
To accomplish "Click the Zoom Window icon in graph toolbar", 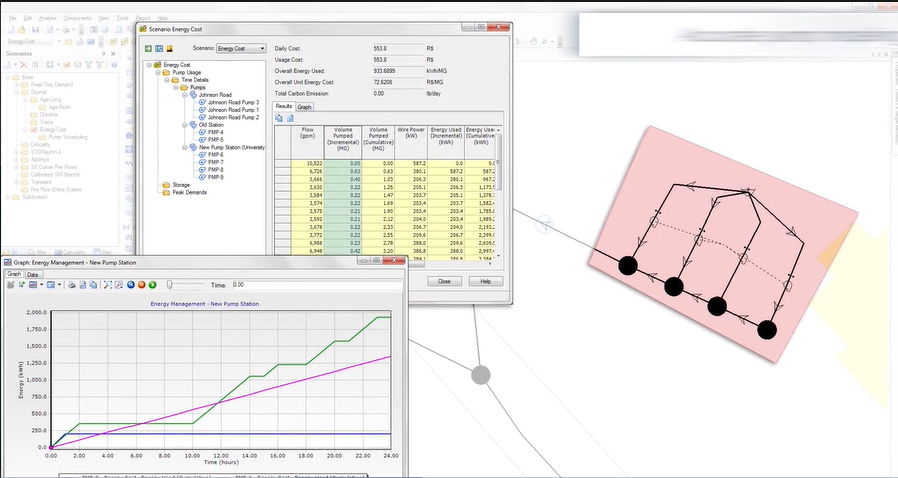I will (x=119, y=285).
